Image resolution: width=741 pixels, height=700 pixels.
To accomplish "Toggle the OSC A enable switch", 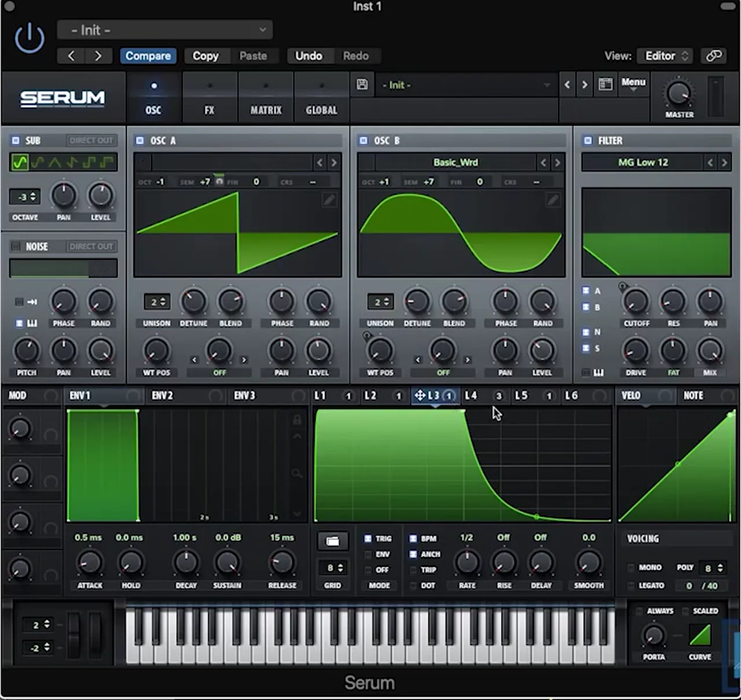I will coord(140,141).
